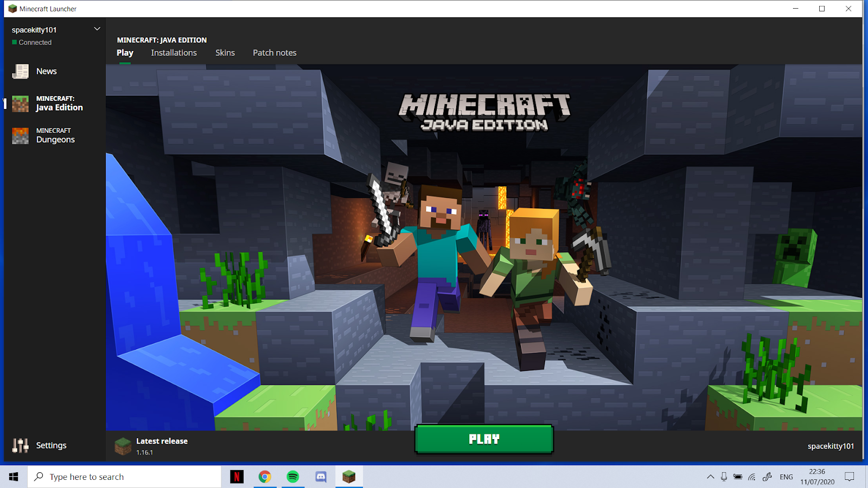Click the Latest release grass block icon
The image size is (868, 488).
(x=123, y=446)
